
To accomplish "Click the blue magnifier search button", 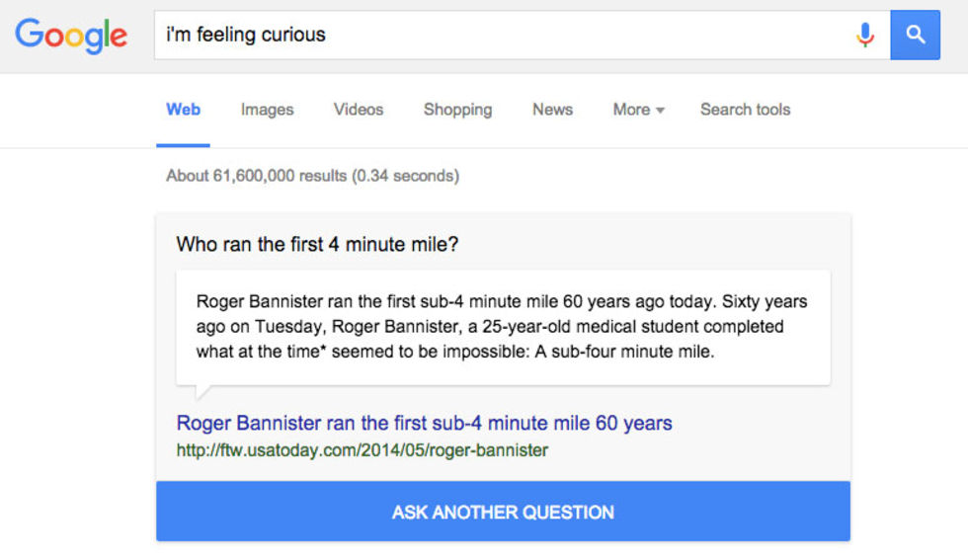I will 915,36.
